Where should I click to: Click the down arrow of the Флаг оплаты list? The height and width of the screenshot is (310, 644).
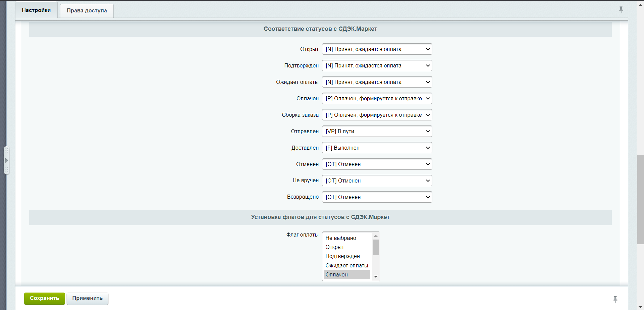(376, 277)
